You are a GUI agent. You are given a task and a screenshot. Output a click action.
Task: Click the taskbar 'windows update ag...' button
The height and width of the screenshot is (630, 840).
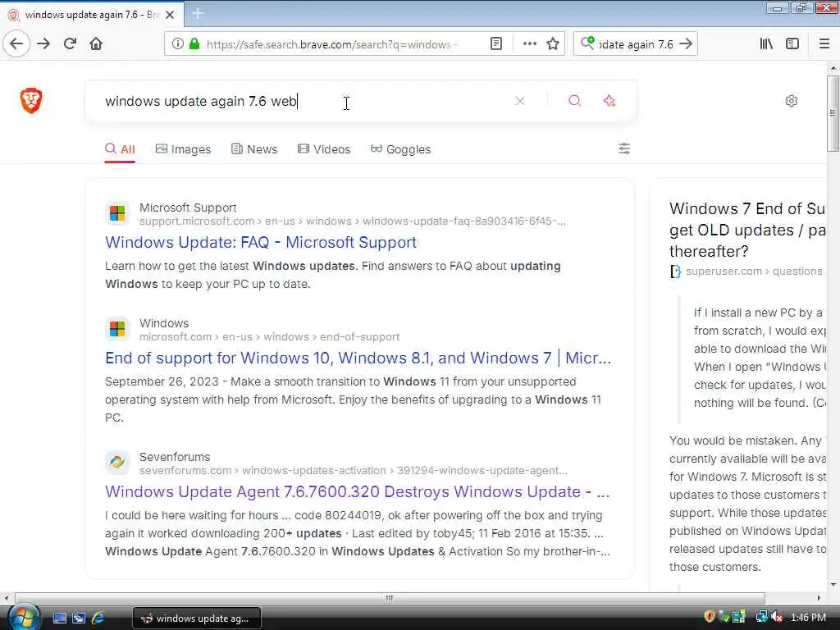point(197,619)
